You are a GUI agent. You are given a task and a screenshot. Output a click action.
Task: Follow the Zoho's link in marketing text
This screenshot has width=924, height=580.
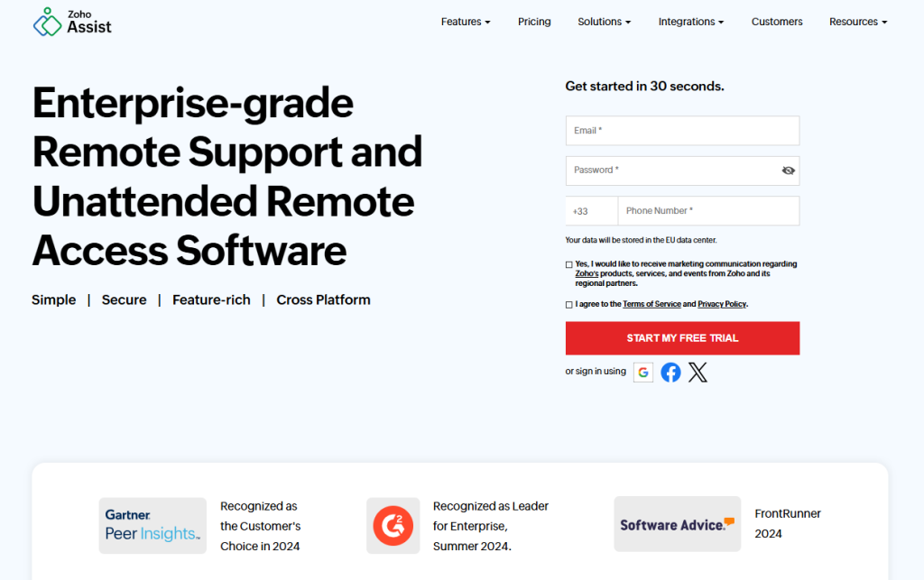[587, 274]
